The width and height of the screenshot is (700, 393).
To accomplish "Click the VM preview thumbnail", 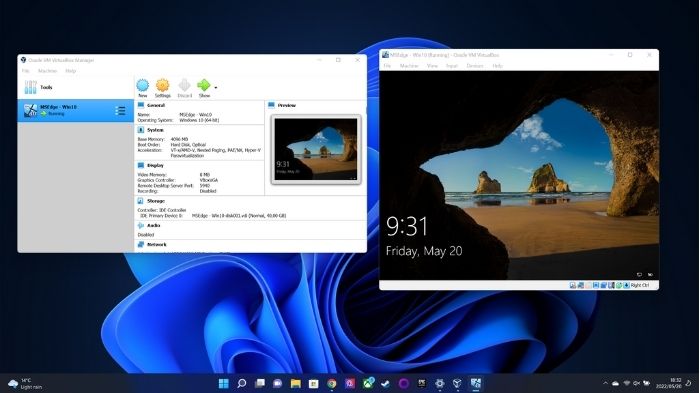I will tap(316, 149).
